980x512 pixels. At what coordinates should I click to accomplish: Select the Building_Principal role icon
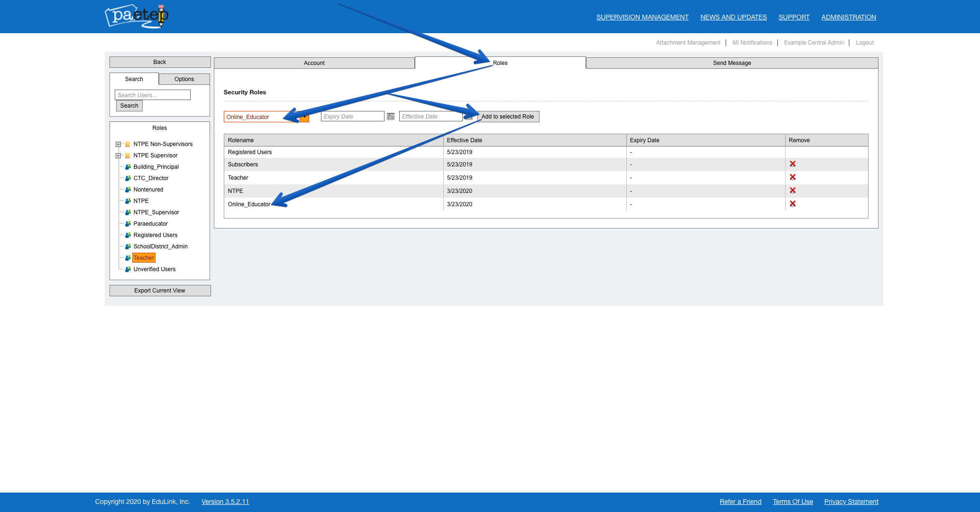[128, 167]
